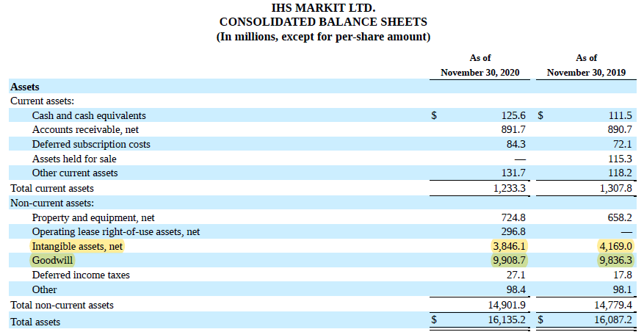Select the Other non-current assets row label
The width and height of the screenshot is (644, 332).
44,289
